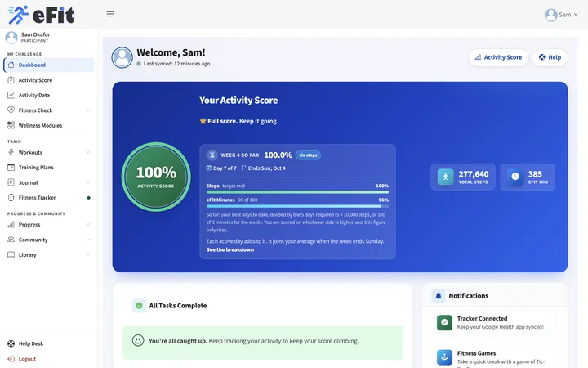Click the Logout arrow icon

11,359
